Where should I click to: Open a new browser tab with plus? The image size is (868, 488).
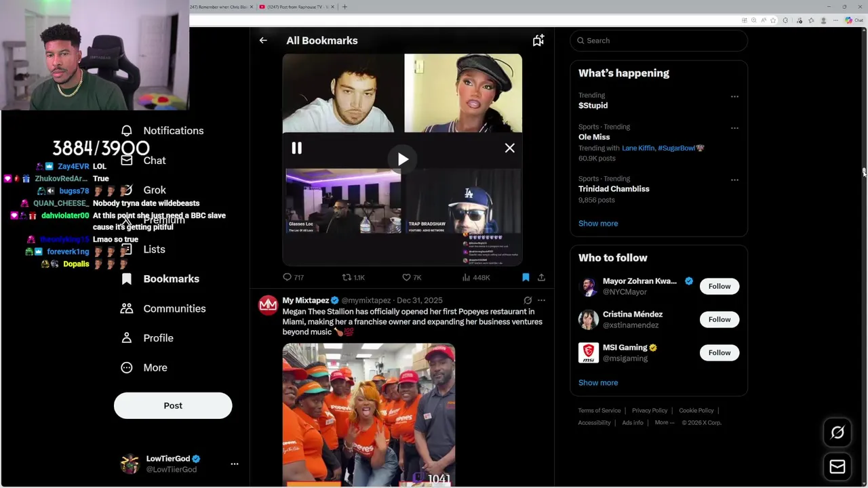click(x=344, y=7)
